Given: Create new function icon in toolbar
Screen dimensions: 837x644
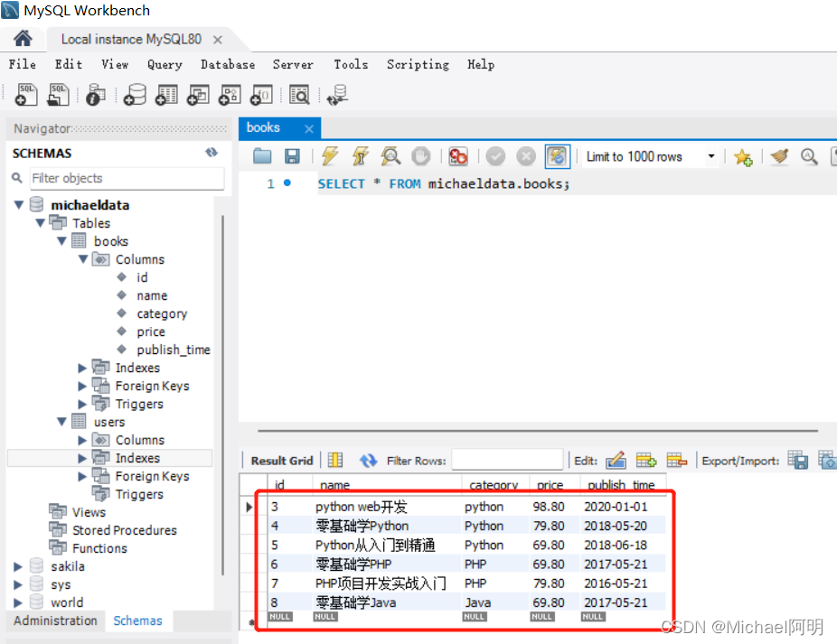Looking at the screenshot, I should (x=262, y=95).
